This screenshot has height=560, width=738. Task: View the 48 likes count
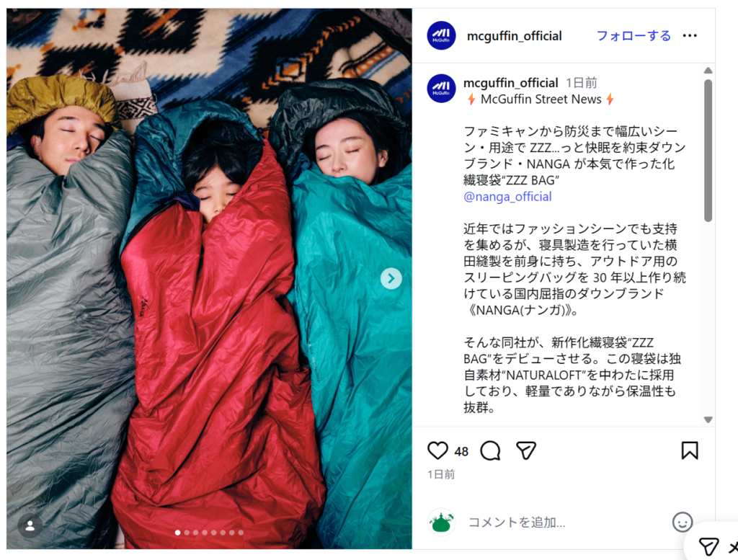[461, 452]
